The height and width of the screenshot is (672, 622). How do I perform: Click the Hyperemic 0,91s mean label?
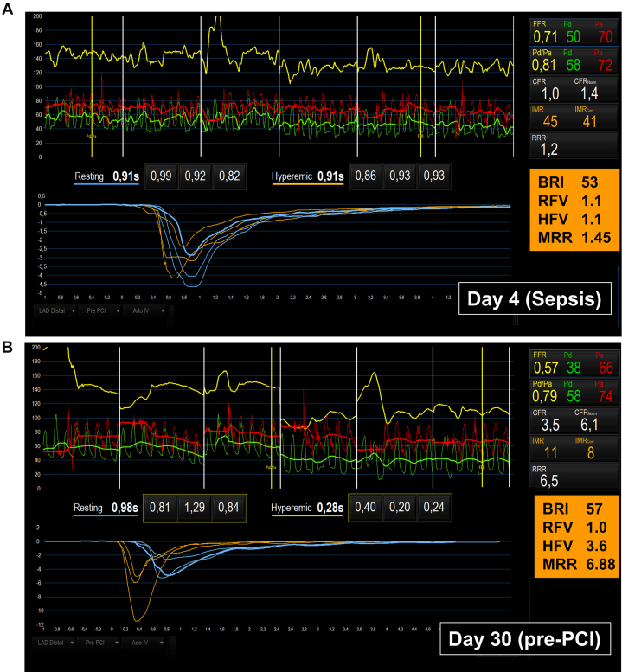tap(307, 176)
